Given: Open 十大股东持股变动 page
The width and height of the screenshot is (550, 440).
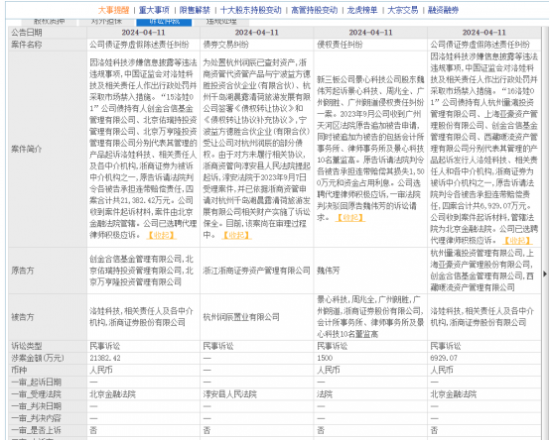Looking at the screenshot, I should tap(251, 10).
